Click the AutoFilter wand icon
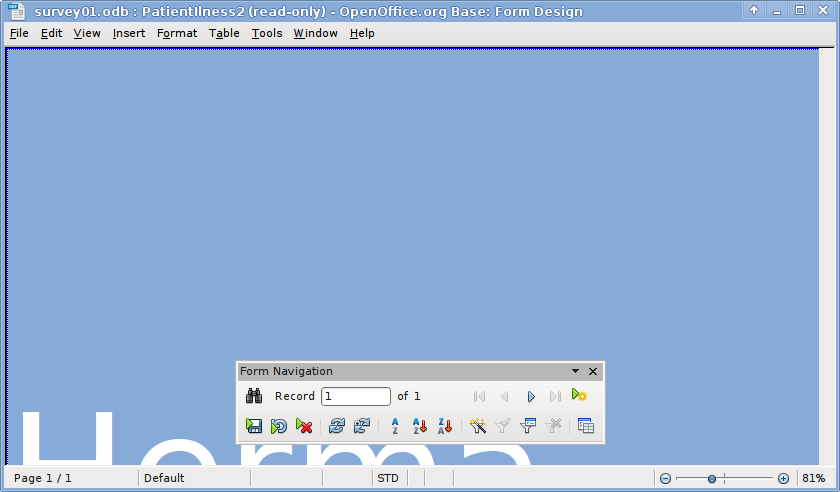 pyautogui.click(x=478, y=426)
